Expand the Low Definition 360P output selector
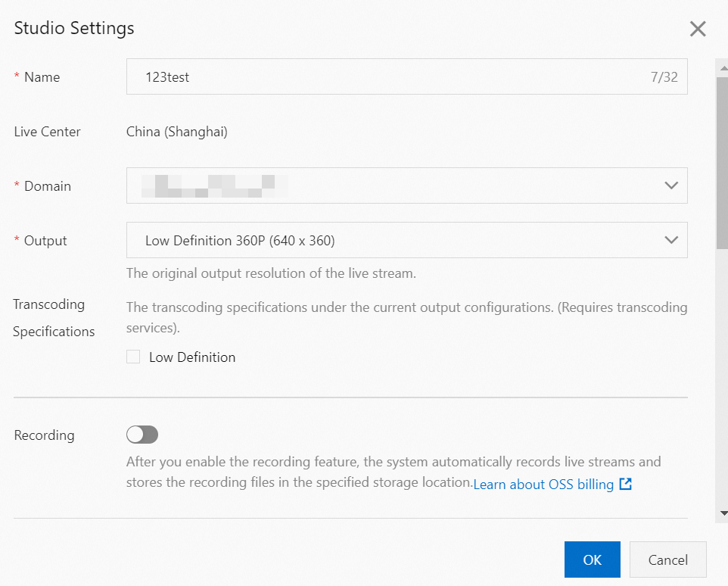Image resolution: width=728 pixels, height=586 pixels. 406,240
